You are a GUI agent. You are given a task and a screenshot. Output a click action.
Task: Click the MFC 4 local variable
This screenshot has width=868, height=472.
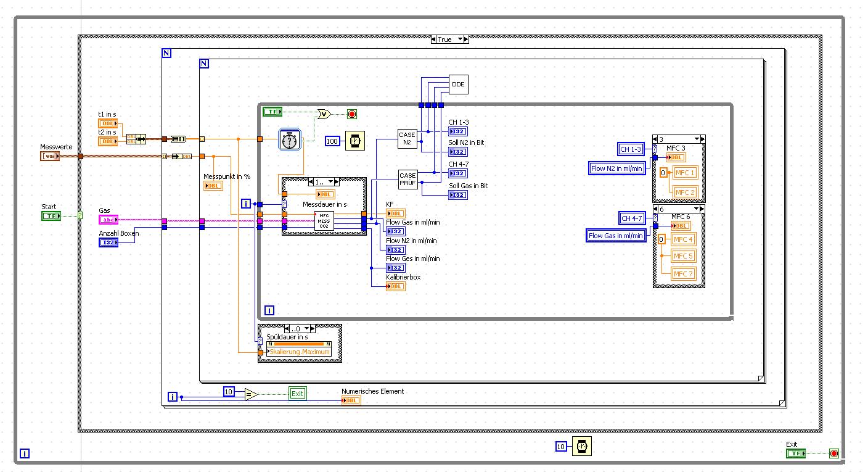(x=684, y=239)
